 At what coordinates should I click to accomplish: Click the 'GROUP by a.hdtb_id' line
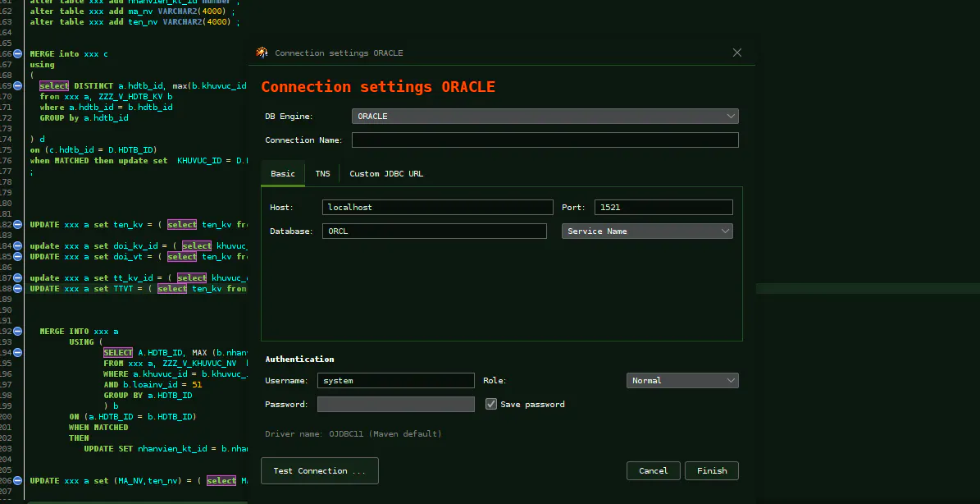pyautogui.click(x=84, y=117)
